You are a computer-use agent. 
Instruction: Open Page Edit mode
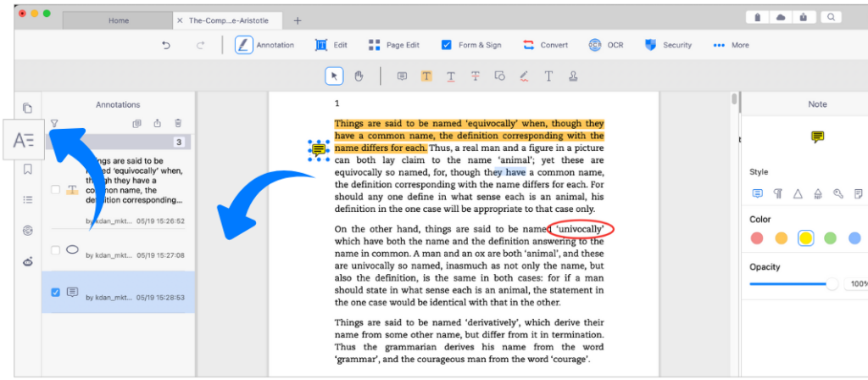393,46
